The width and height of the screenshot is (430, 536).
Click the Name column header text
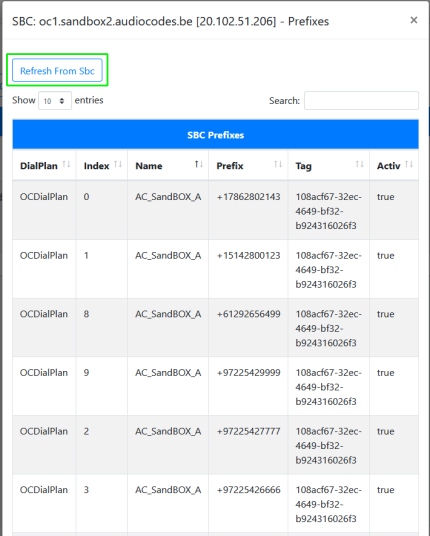click(x=149, y=166)
